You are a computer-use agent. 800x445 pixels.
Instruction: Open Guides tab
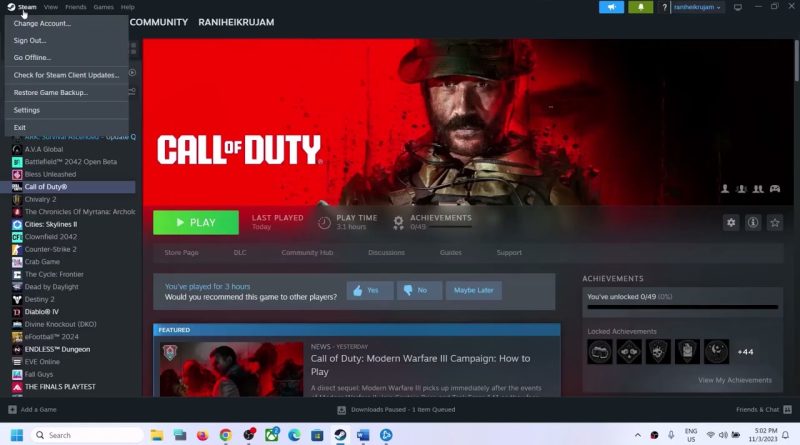[x=451, y=253]
